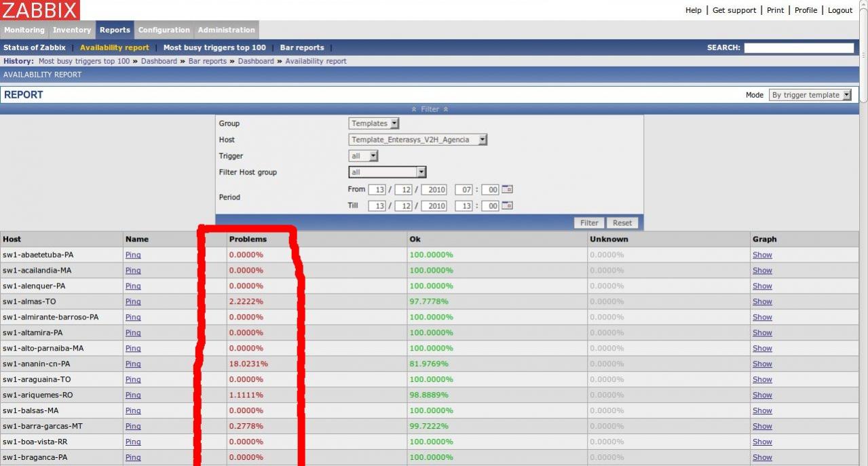The width and height of the screenshot is (868, 466).
Task: Open Ping trigger for sw1-abaetetuba-PA
Action: 133,255
